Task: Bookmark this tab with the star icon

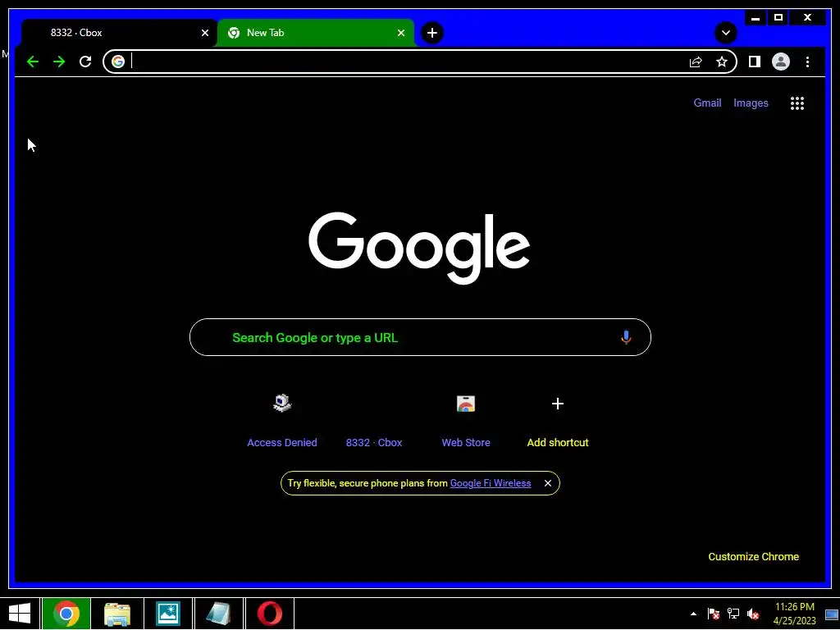Action: tap(722, 62)
